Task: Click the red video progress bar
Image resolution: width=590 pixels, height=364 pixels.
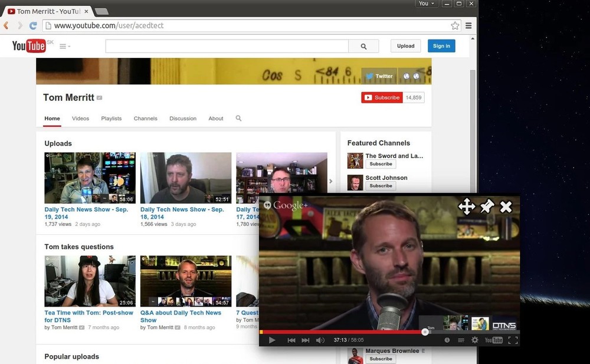Action: 342,332
